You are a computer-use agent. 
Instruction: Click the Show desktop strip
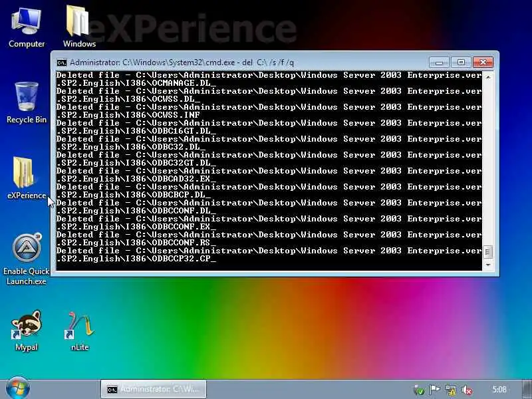pos(527,389)
